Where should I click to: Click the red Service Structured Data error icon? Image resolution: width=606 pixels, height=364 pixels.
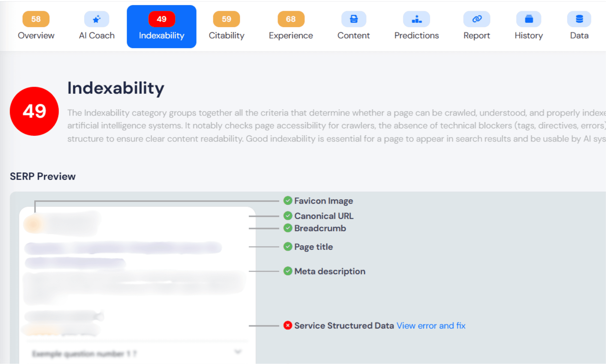[x=288, y=325]
